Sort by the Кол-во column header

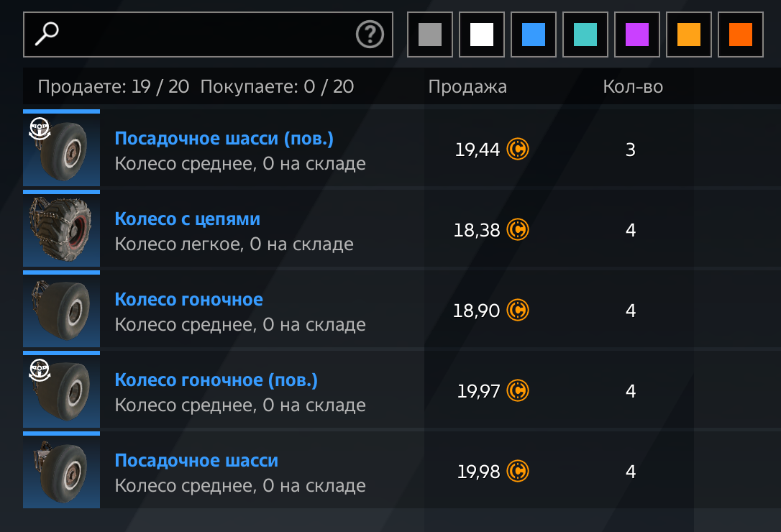coord(633,87)
